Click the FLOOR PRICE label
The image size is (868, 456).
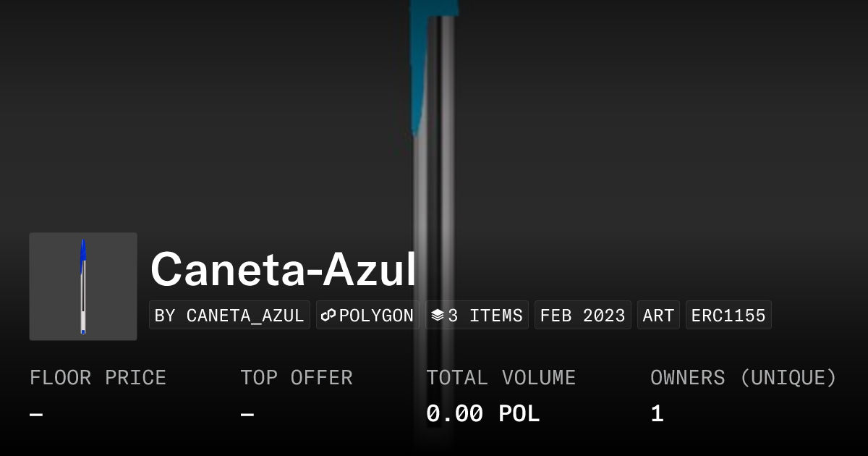[98, 378]
